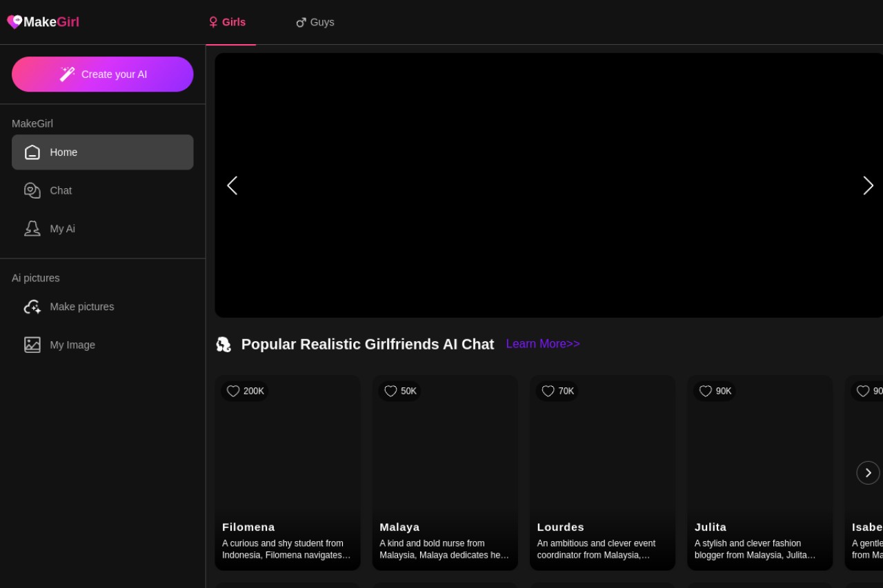This screenshot has width=883, height=588.
Task: Like Filomena with the heart icon
Action: point(233,392)
